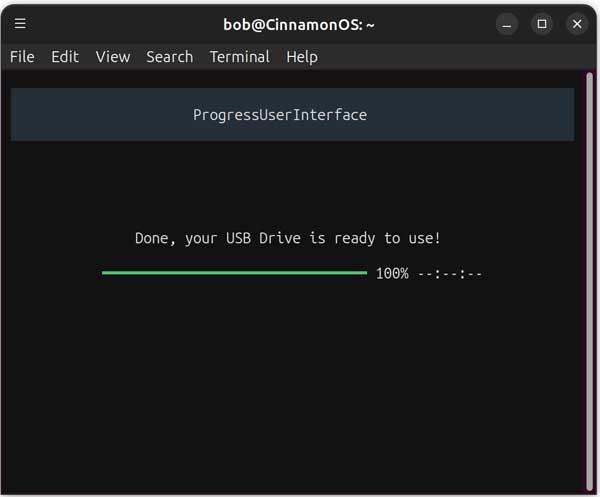Click the --:--:-- remaining time indicator

click(x=450, y=273)
